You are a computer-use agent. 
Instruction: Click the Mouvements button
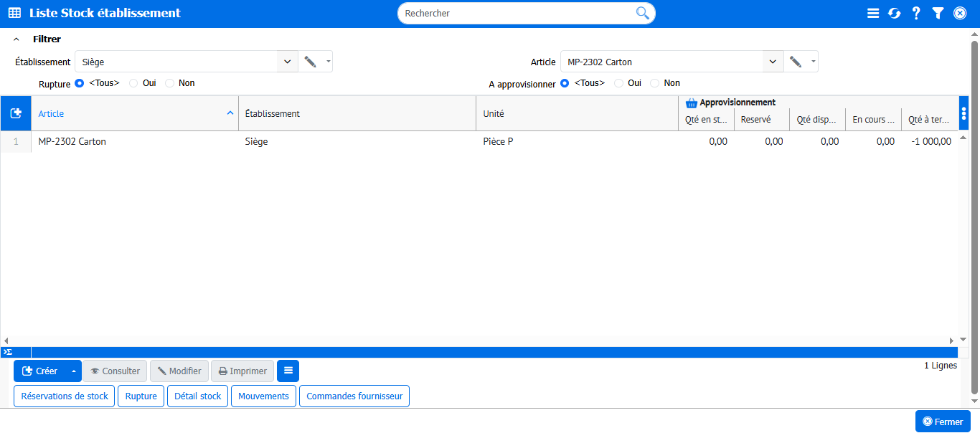pos(263,396)
